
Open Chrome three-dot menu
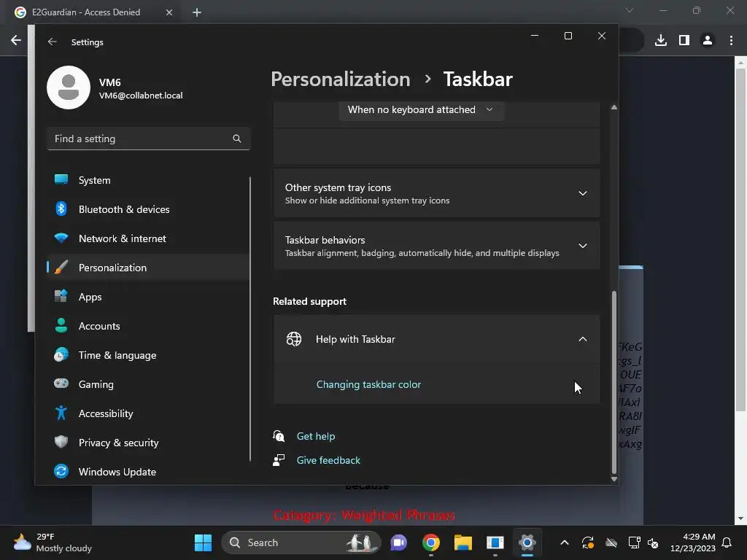pyautogui.click(x=731, y=41)
